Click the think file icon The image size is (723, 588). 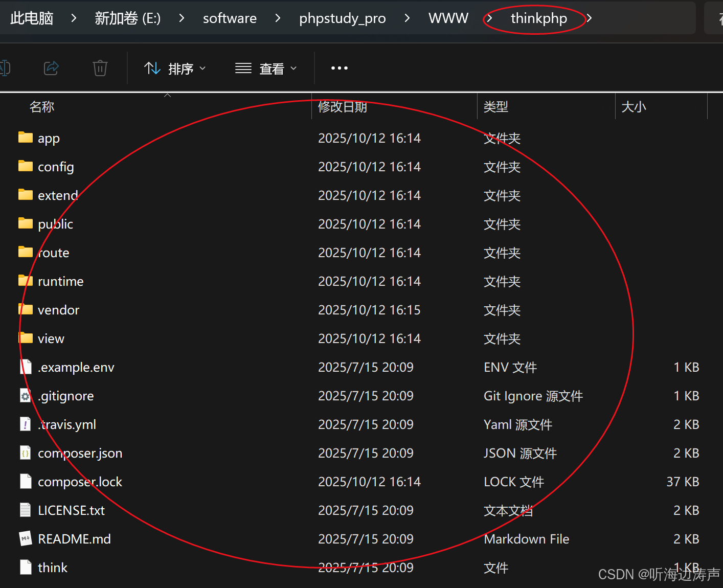(x=26, y=567)
